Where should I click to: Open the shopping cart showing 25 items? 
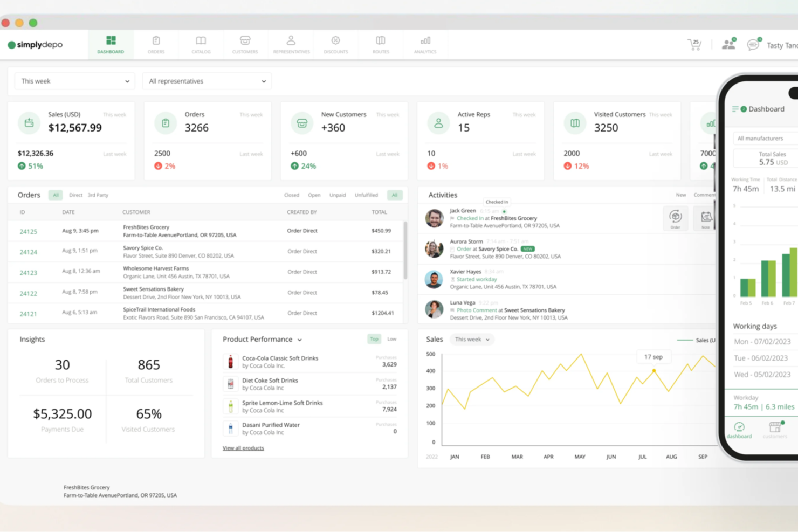click(x=694, y=45)
